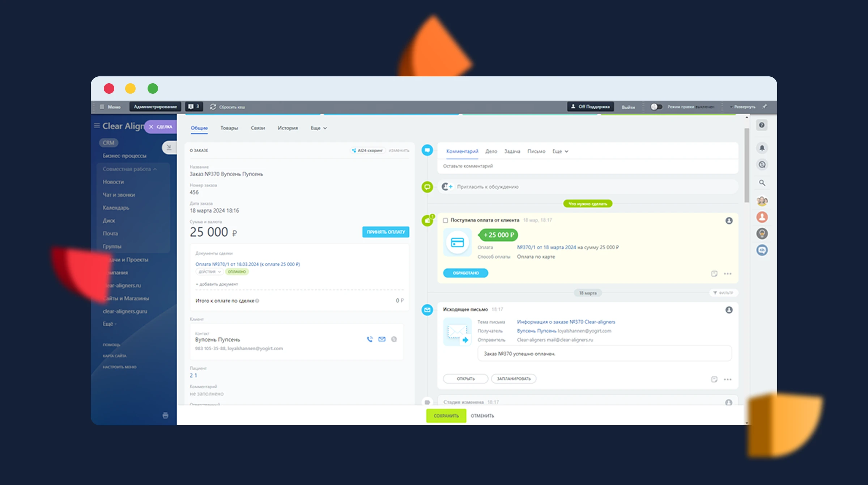Open the notifications bell in the right sidebar

762,148
